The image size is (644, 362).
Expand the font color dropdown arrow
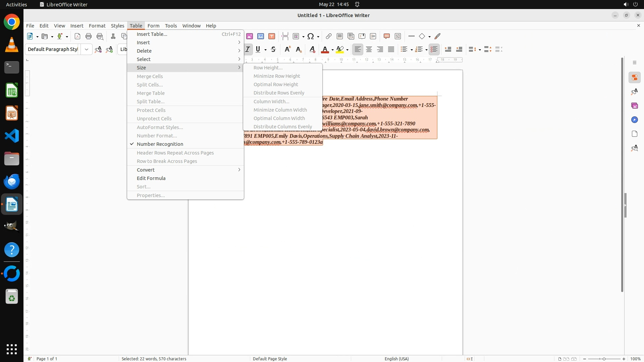pyautogui.click(x=332, y=50)
